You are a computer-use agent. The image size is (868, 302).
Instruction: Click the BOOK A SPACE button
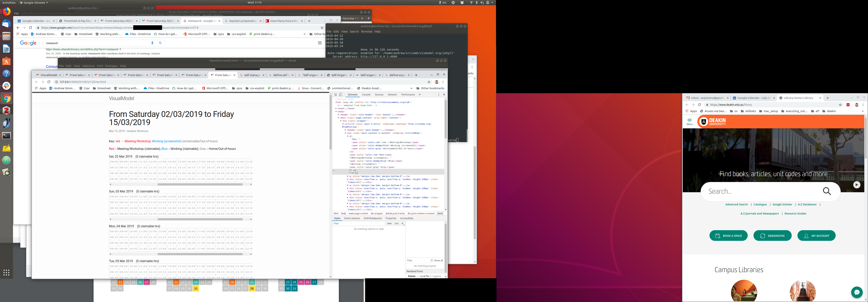[728, 236]
